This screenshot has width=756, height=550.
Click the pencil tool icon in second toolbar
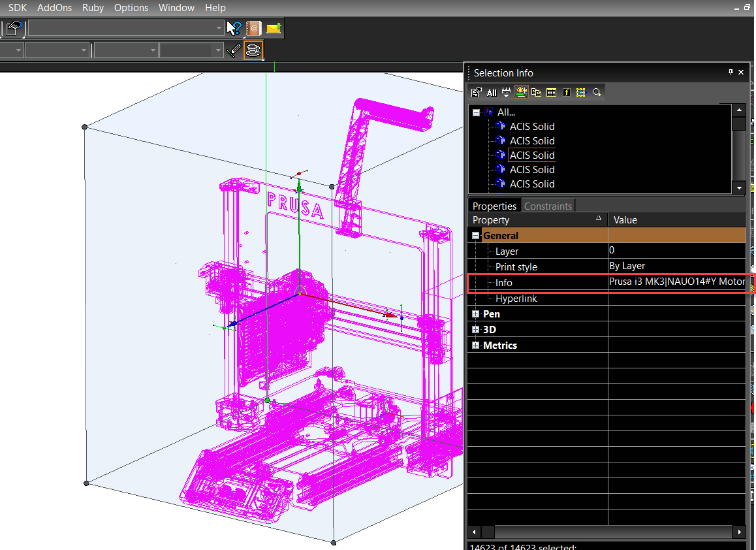[x=234, y=50]
